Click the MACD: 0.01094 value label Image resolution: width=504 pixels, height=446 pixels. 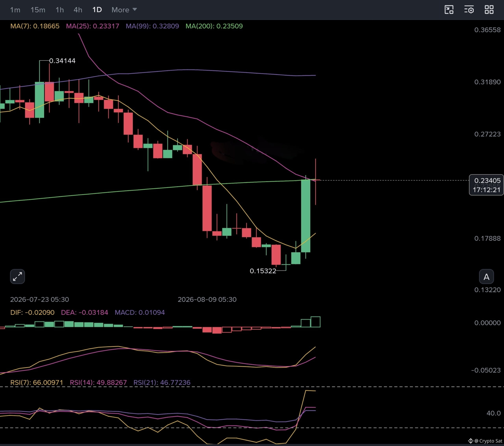click(140, 312)
